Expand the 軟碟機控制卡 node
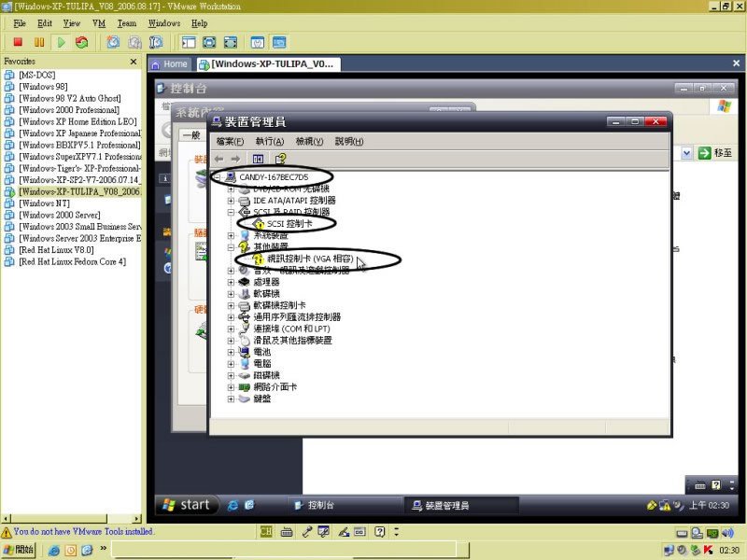 [231, 305]
